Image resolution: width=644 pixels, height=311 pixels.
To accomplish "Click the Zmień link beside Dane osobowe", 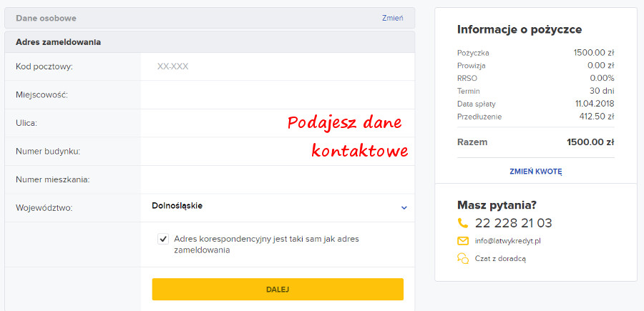I will [x=392, y=18].
